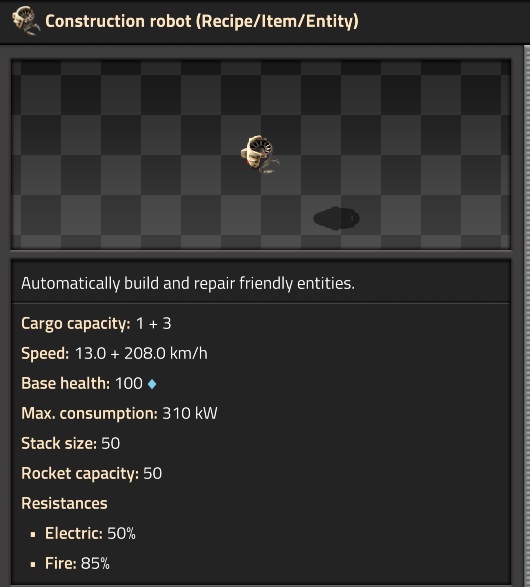Click the construction robot icon in title bar
This screenshot has height=587, width=532.
click(25, 20)
